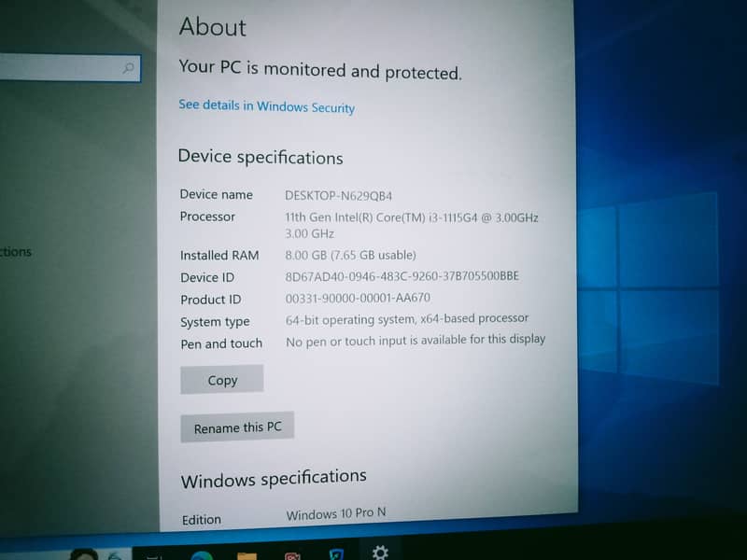747x560 pixels.
Task: Click the red app icon in the taskbar
Action: [x=291, y=556]
